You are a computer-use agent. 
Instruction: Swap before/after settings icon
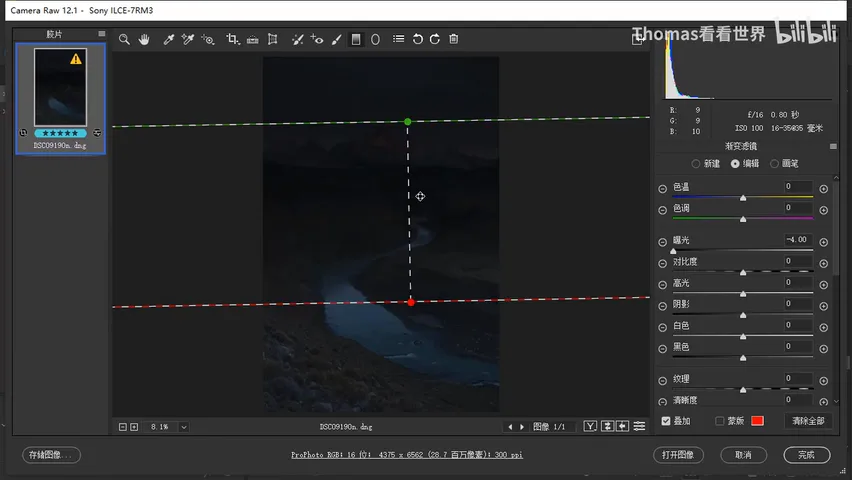click(607, 426)
